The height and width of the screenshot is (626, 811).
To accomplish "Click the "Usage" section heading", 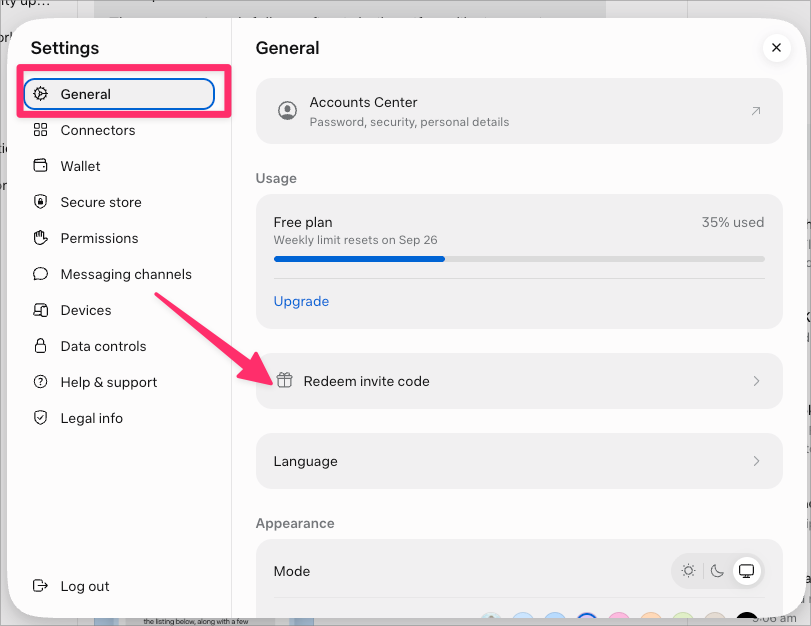I will pyautogui.click(x=276, y=178).
